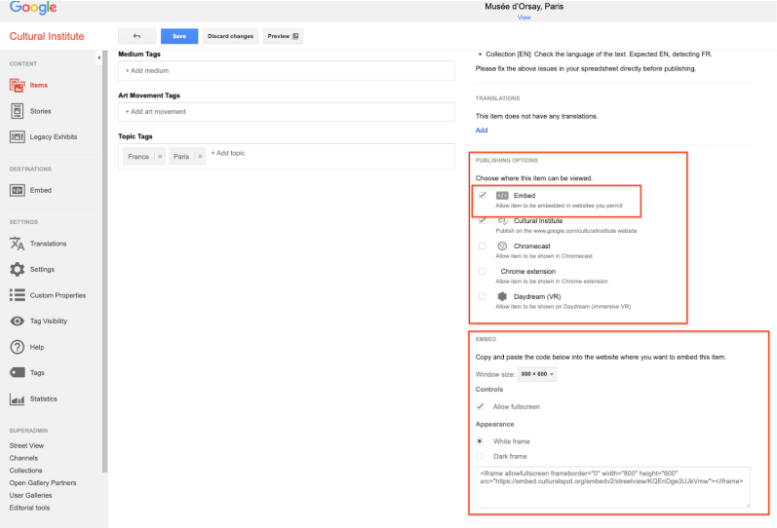Remove the Paris topic tag

point(200,157)
